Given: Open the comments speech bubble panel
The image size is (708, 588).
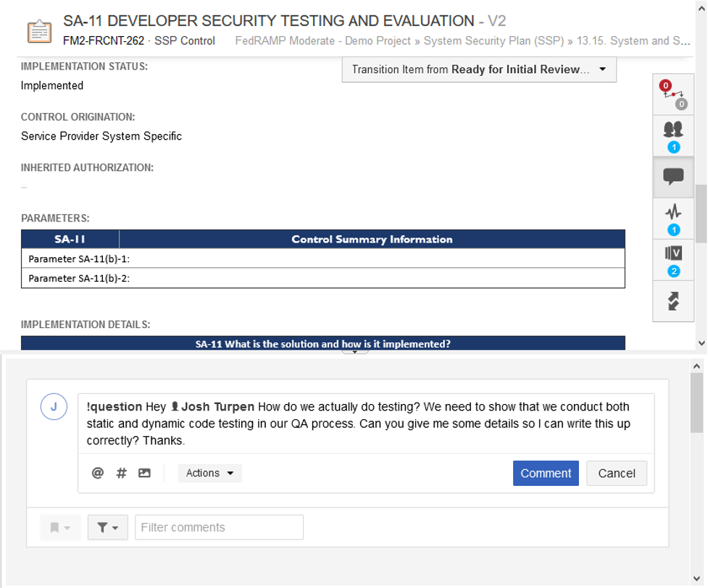Looking at the screenshot, I should [x=672, y=176].
